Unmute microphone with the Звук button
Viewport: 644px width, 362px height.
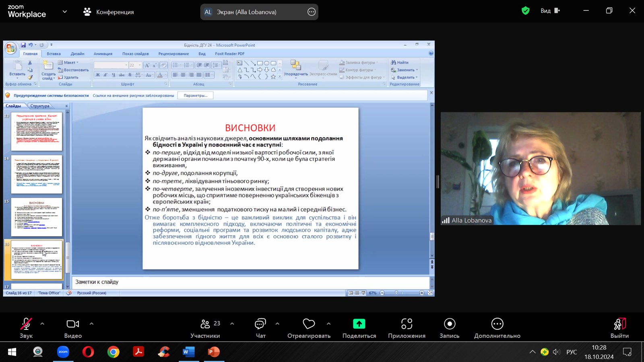[x=26, y=328]
